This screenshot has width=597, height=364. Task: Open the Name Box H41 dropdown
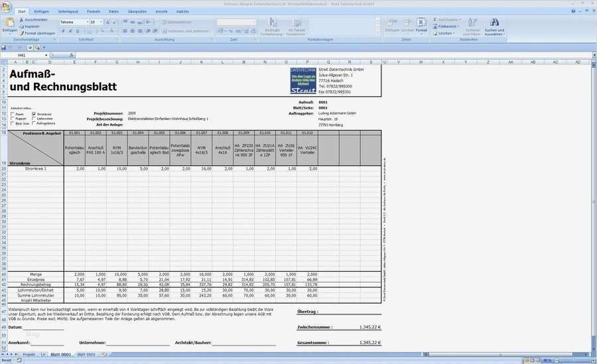[46, 55]
